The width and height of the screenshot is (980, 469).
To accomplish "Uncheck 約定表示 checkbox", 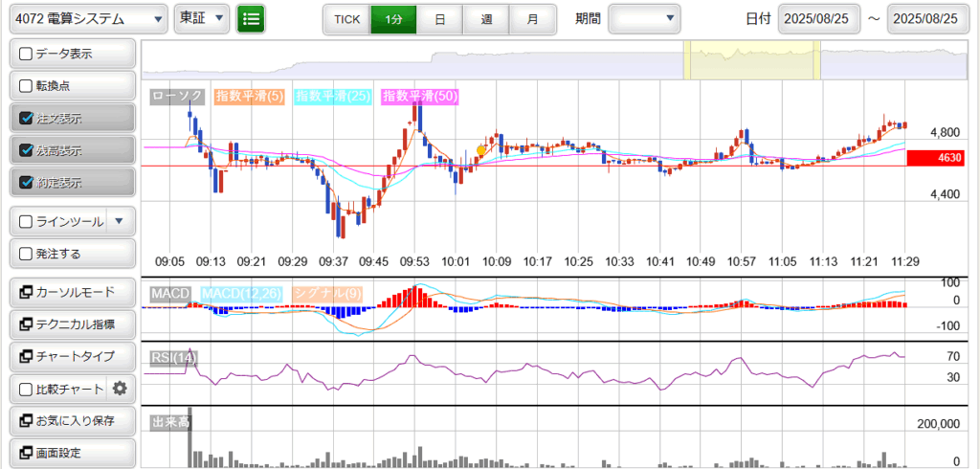I will [x=26, y=183].
